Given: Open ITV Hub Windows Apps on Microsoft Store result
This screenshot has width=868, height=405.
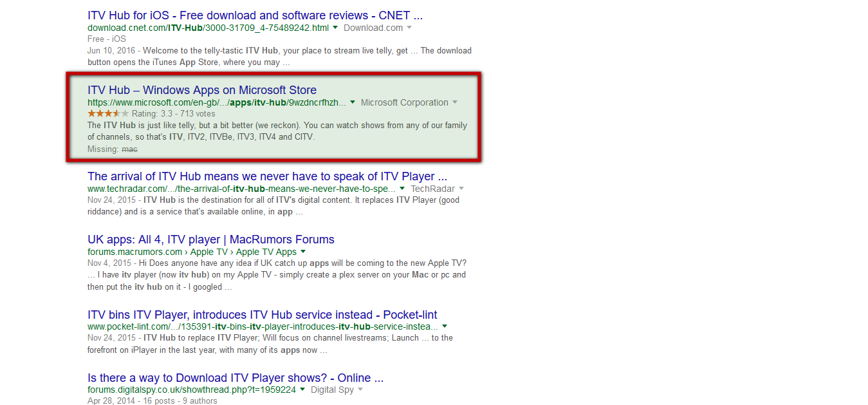Looking at the screenshot, I should coord(202,90).
